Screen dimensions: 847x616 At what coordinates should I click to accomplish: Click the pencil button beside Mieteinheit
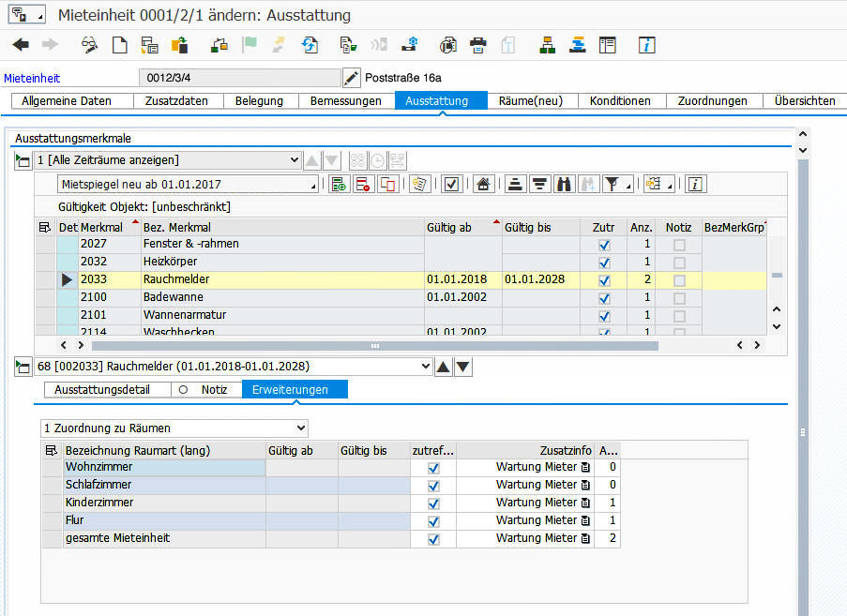[352, 79]
